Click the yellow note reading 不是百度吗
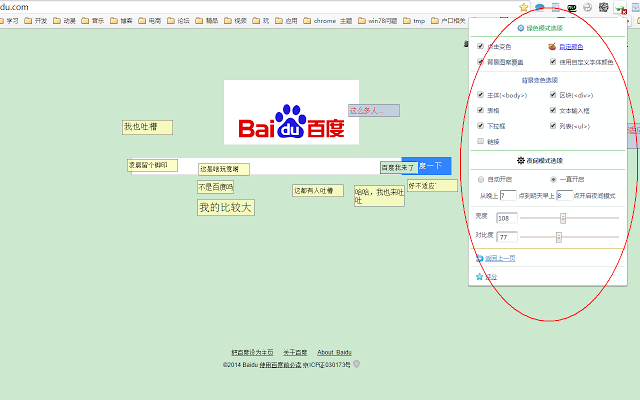 coord(216,187)
